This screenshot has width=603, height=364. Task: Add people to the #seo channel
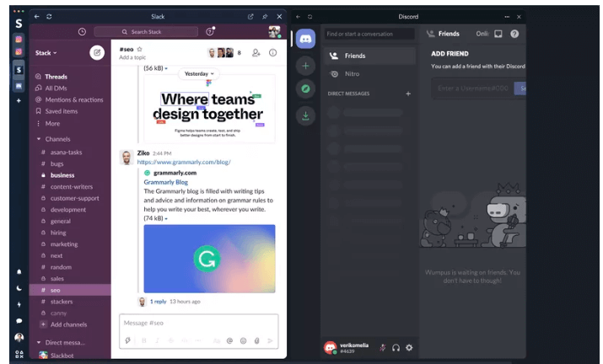pos(256,52)
